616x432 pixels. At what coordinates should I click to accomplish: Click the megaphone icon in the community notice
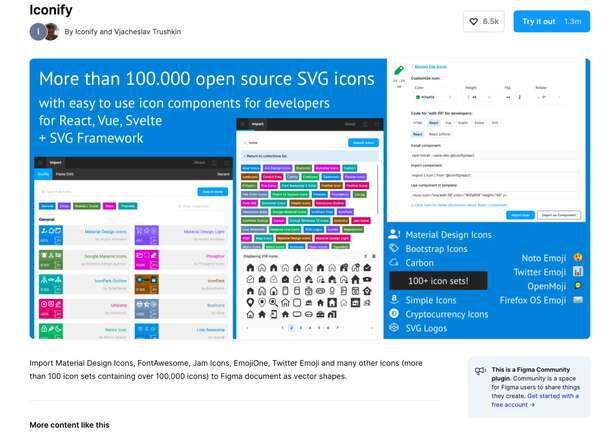480,371
